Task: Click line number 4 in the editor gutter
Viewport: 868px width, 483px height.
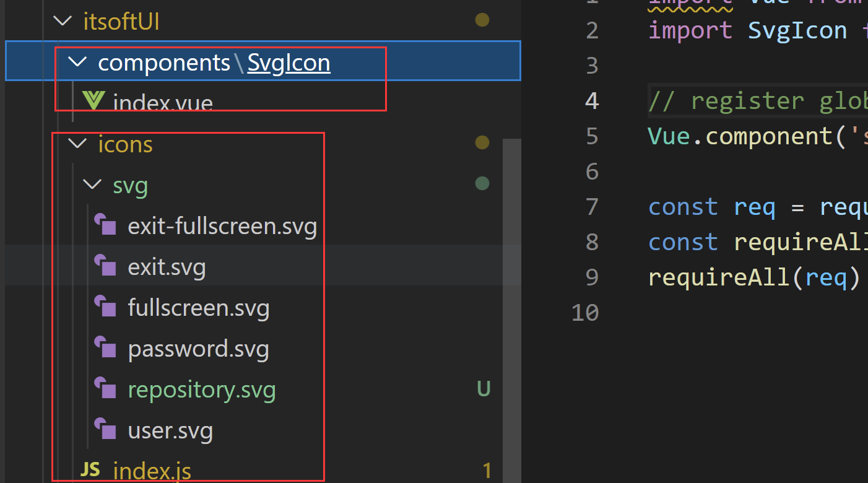Action: (592, 100)
